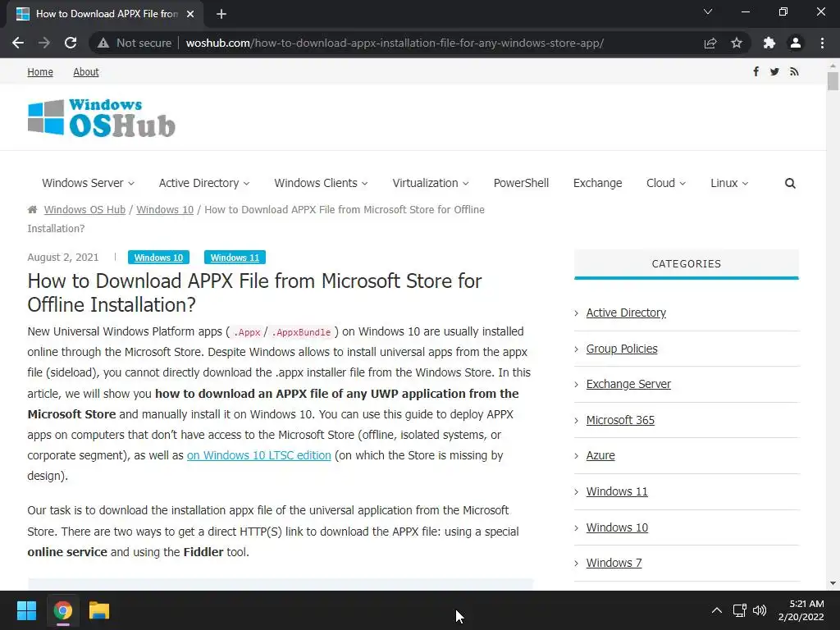Expand the Cloud menu
The image size is (840, 630).
point(666,183)
